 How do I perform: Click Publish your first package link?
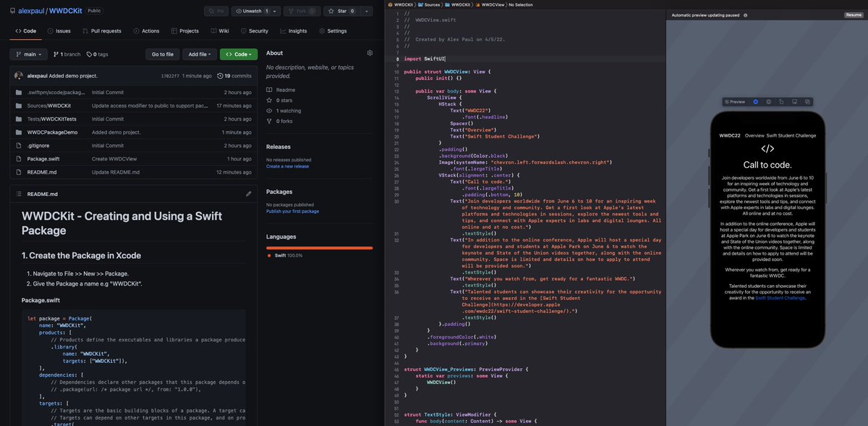tap(292, 211)
